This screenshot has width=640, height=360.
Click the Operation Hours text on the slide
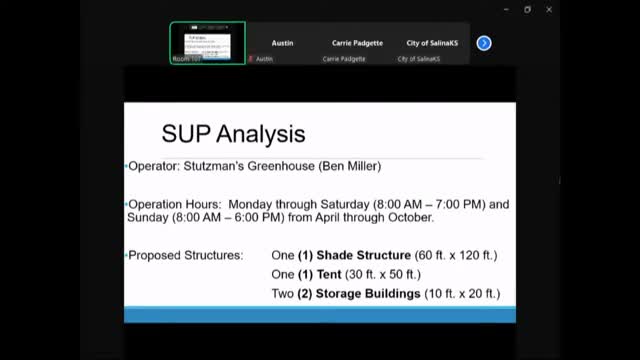(x=318, y=211)
